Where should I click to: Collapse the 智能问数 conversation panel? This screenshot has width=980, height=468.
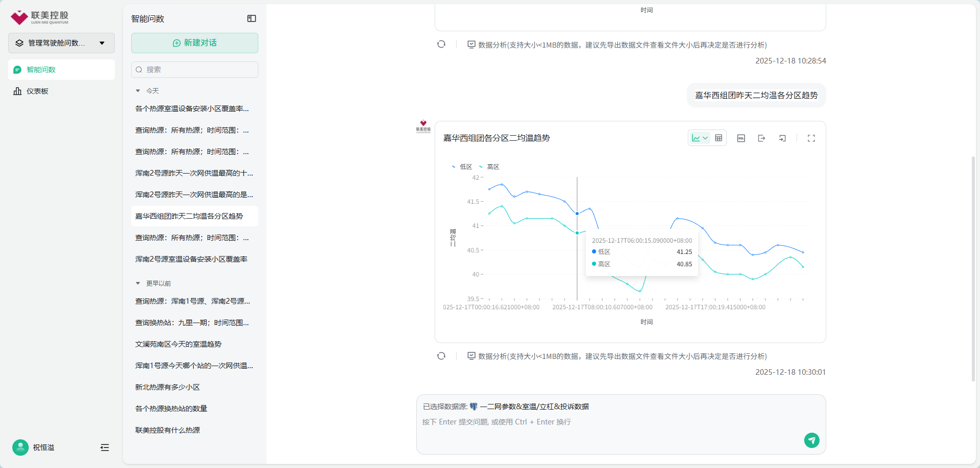pyautogui.click(x=252, y=18)
